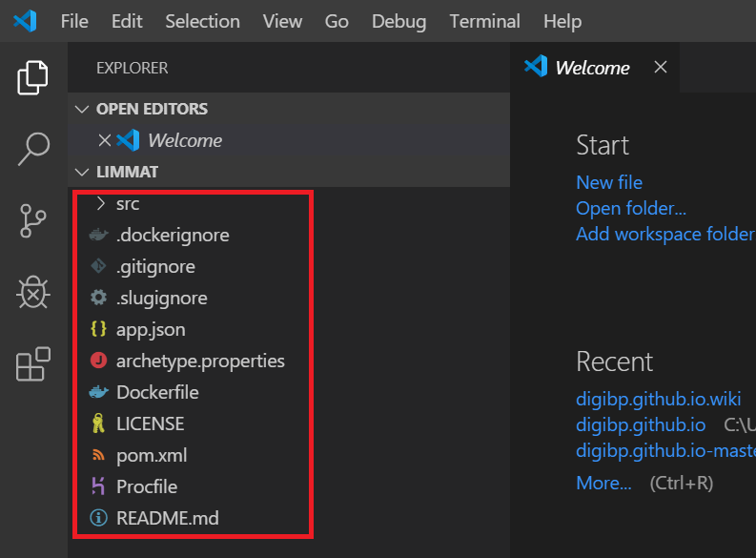Viewport: 756px width, 558px height.
Task: Open the Extensions view icon
Action: coord(32,364)
